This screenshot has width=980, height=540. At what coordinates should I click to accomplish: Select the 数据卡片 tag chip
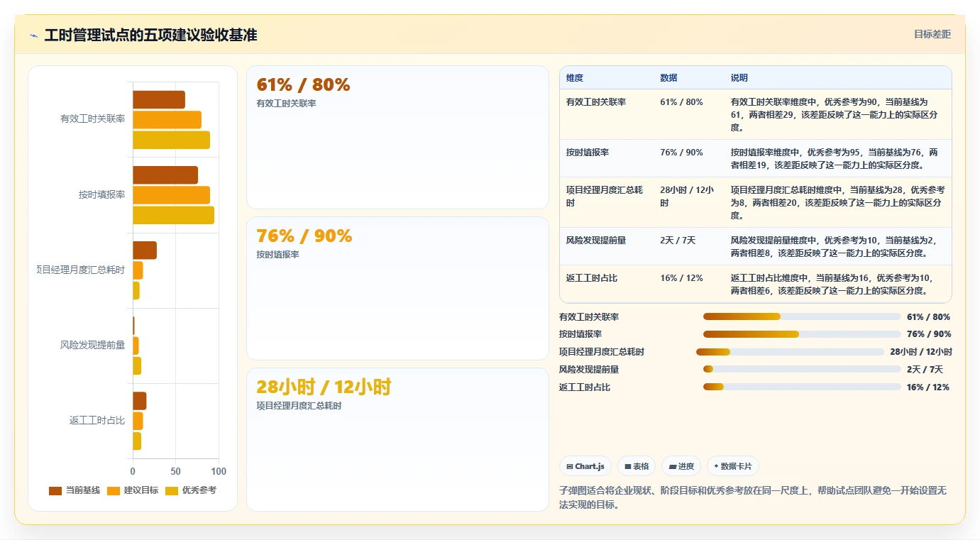[733, 466]
